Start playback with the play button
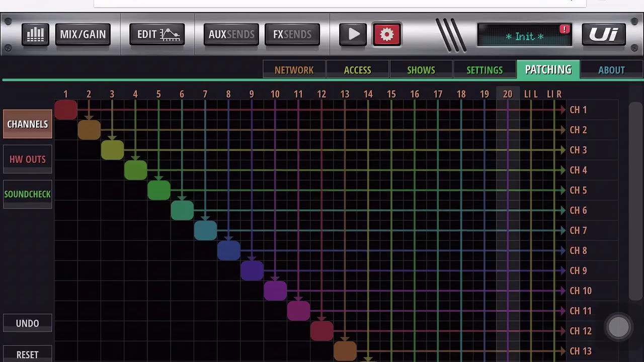 click(x=353, y=34)
